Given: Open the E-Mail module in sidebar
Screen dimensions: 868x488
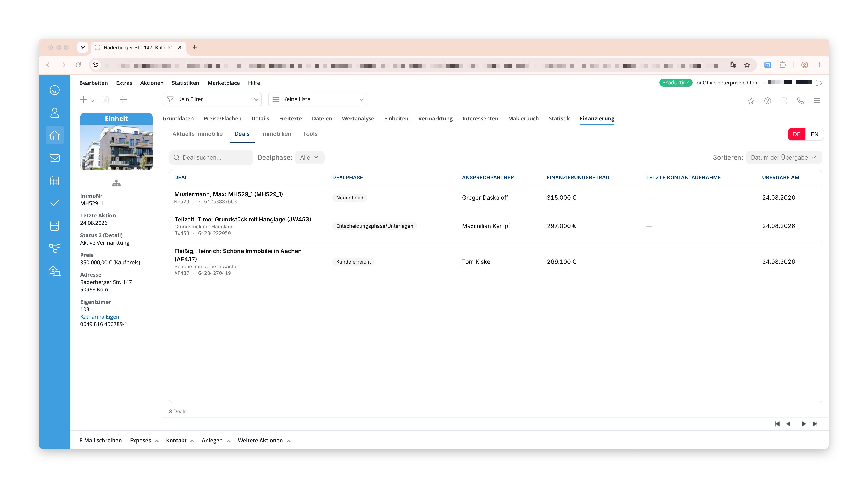Looking at the screenshot, I should click(x=55, y=158).
